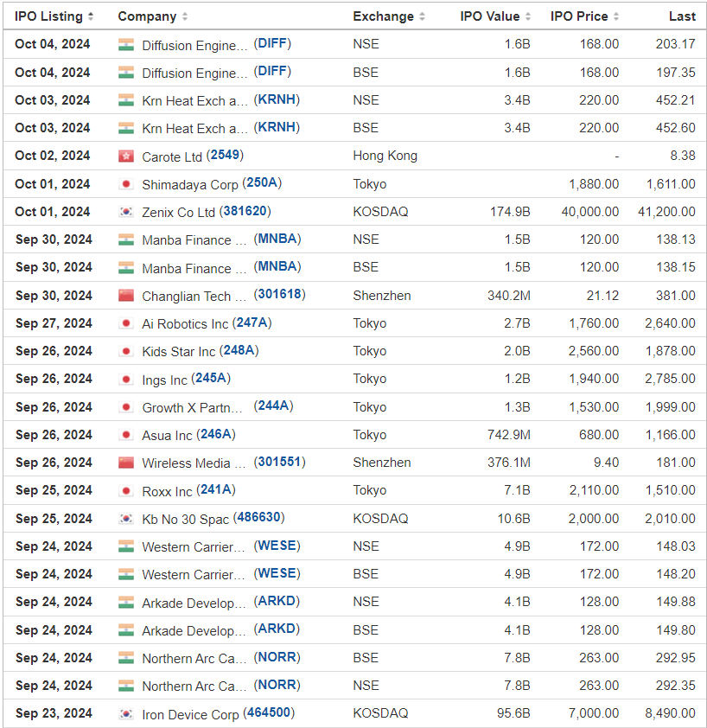Select the Hong Kong exchange cell
Viewport: 707px width, 728px height.
(385, 156)
